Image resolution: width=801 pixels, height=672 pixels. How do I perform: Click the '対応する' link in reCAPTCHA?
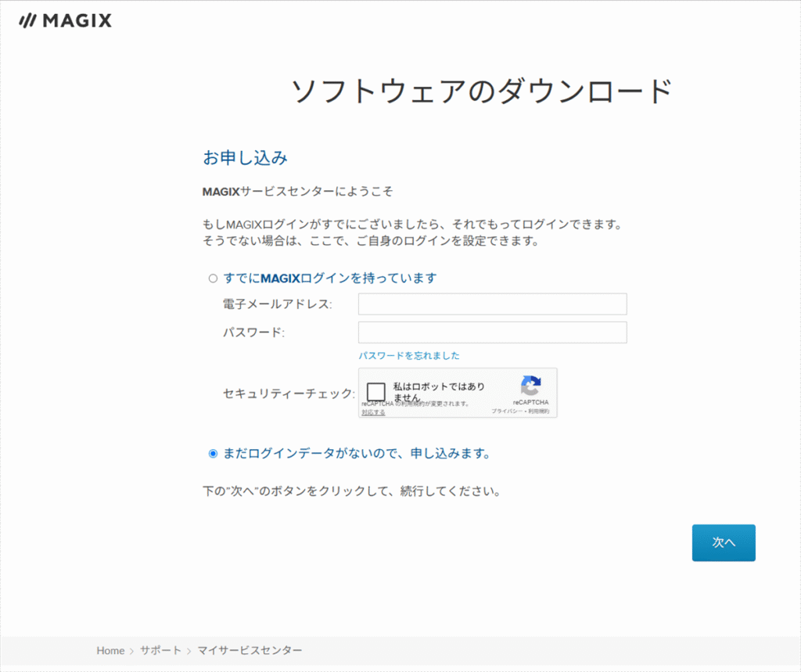coord(373,411)
